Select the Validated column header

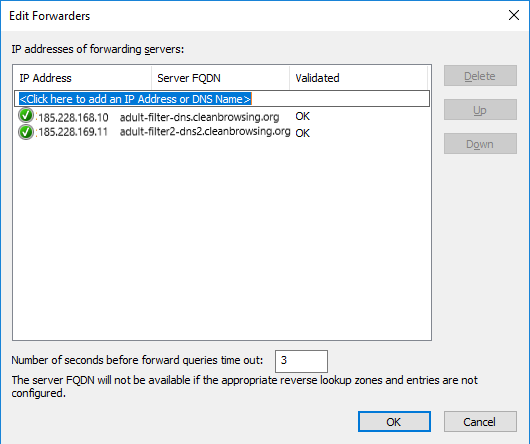tap(359, 78)
